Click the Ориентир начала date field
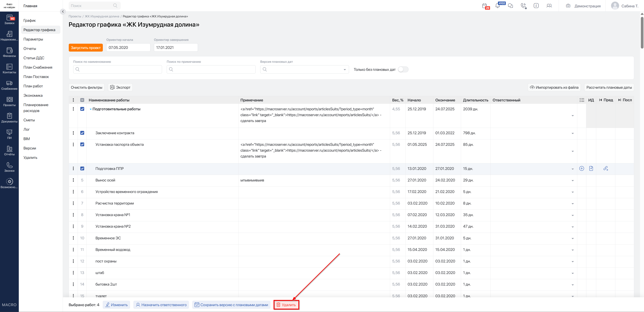 coord(128,47)
